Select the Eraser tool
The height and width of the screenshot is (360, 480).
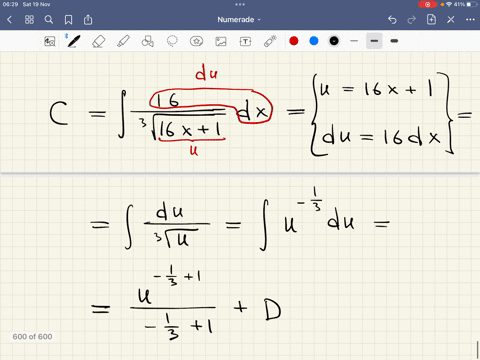pos(98,41)
